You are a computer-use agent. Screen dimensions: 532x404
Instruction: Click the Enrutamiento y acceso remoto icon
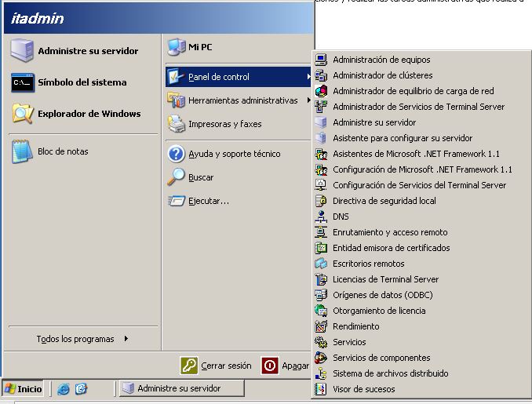click(321, 232)
